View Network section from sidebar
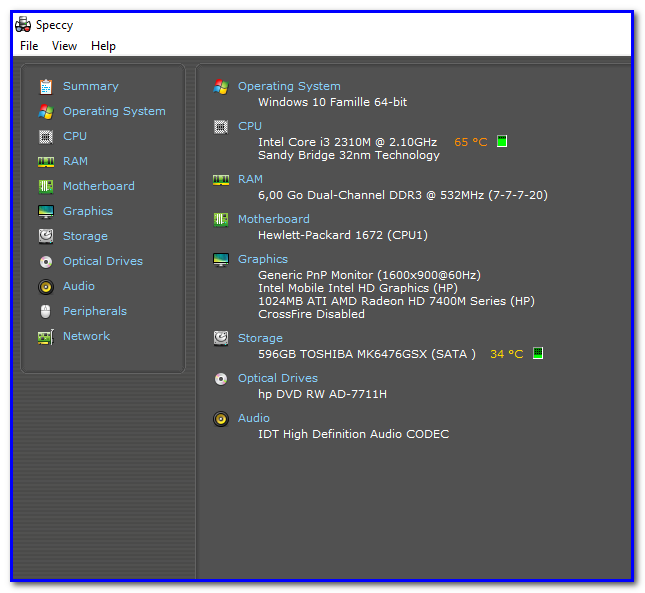 [x=86, y=336]
